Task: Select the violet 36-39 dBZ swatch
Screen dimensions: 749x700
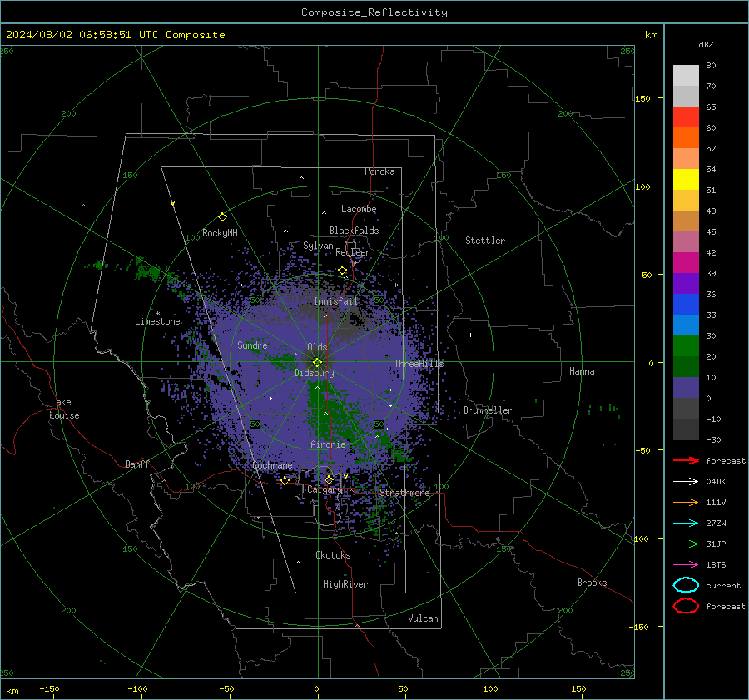Action: tap(686, 284)
